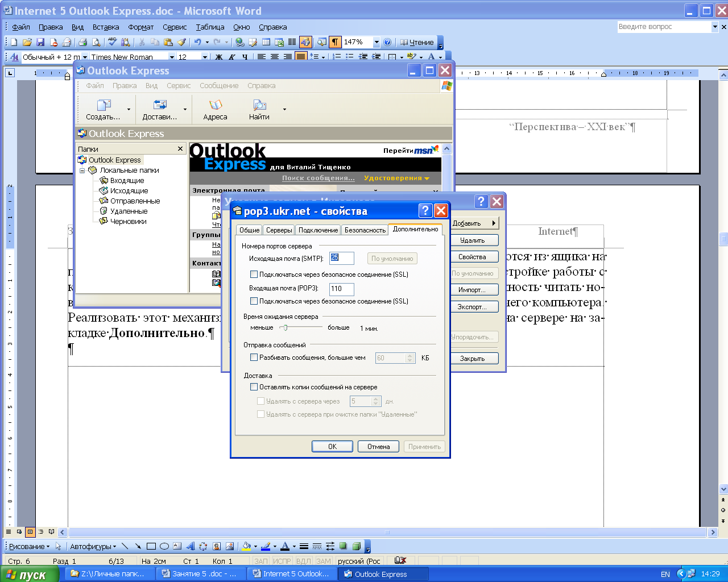Screen dimensions: 728x582
Task: Click the Print icon in Word toolbar
Action: pos(82,42)
